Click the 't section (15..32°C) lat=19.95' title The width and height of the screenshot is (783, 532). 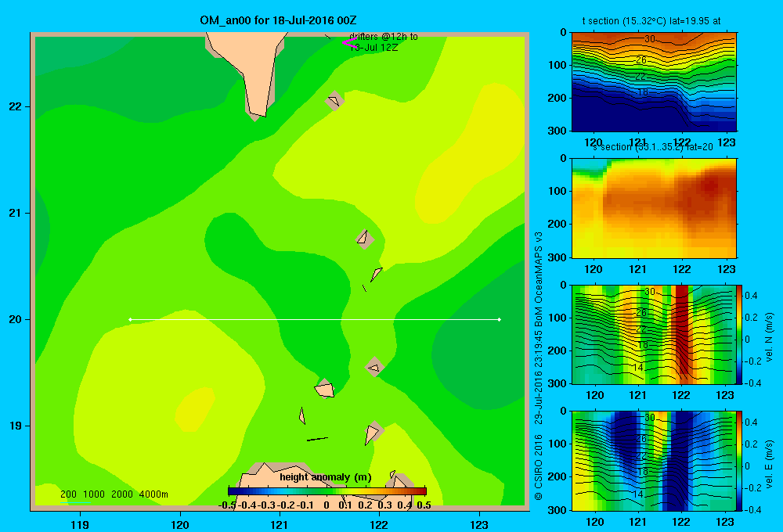pyautogui.click(x=651, y=21)
